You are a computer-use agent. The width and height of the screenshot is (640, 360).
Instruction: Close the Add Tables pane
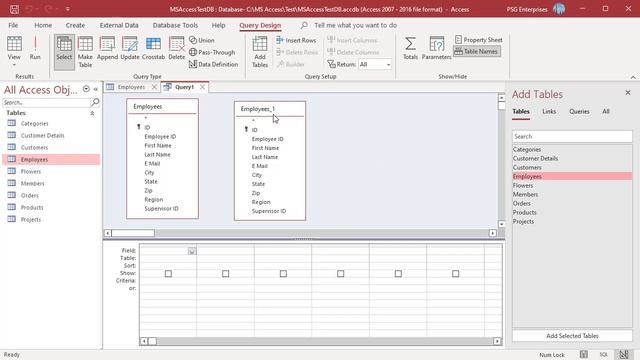coord(628,93)
